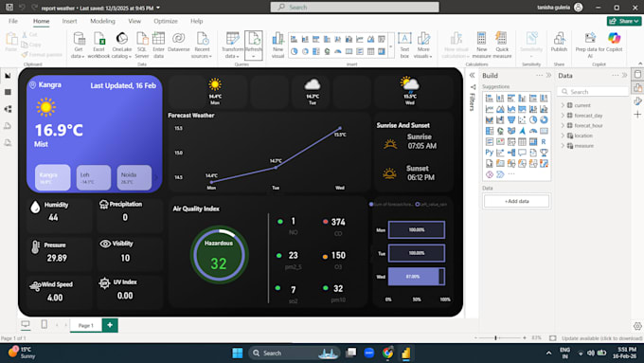Screen dimensions: 644x363
Task: Choose the Azure map arrow visual
Action: click(x=522, y=131)
